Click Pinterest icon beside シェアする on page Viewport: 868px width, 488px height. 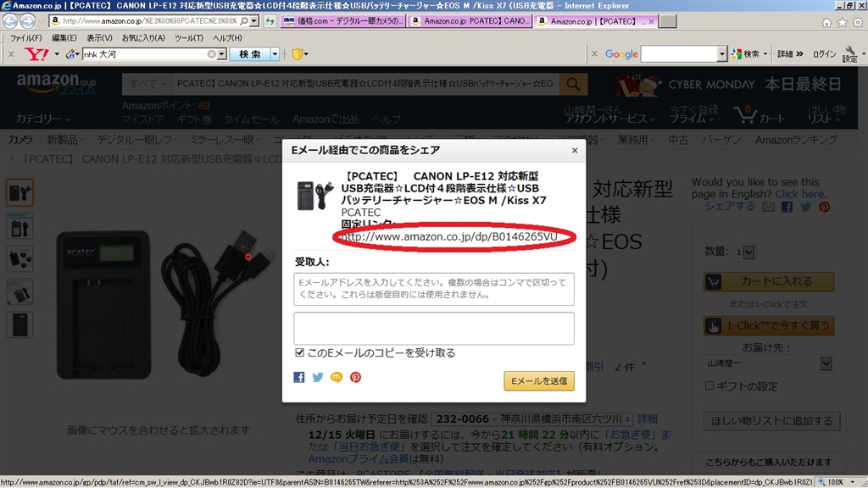825,207
